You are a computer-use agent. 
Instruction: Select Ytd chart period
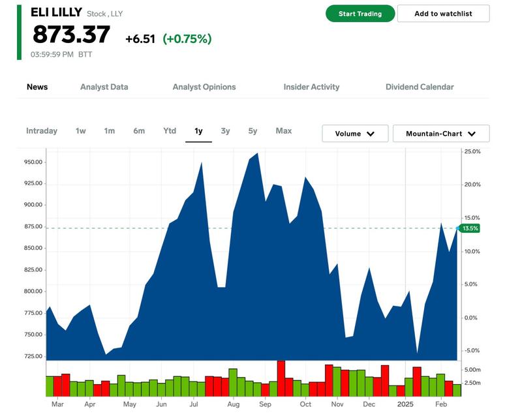point(170,131)
